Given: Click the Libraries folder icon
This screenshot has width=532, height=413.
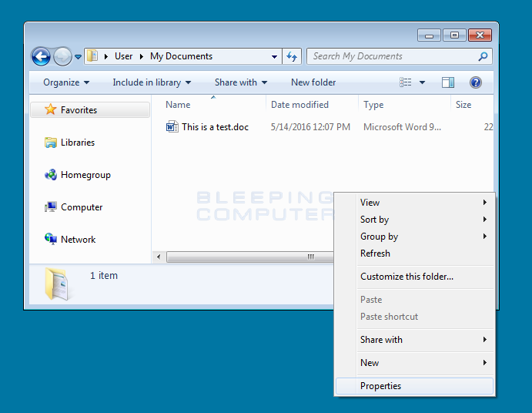Looking at the screenshot, I should pos(51,143).
